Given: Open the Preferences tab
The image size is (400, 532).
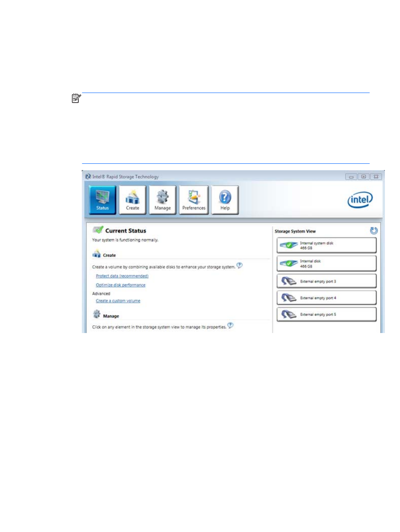Looking at the screenshot, I should click(194, 200).
